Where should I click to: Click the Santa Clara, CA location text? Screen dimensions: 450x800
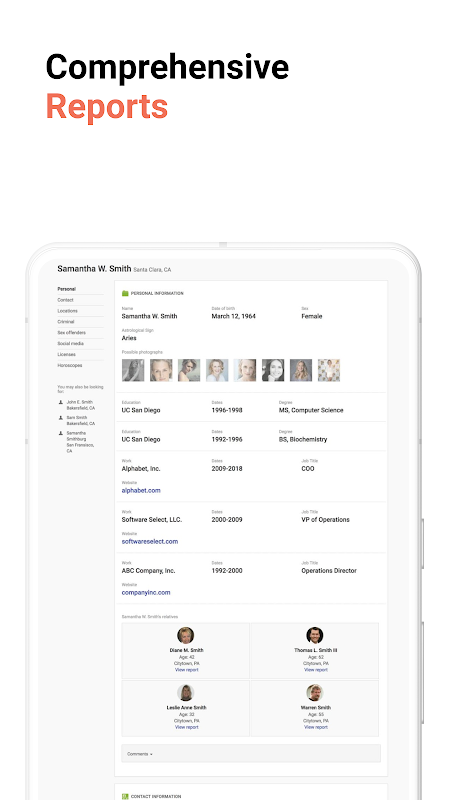coord(152,269)
